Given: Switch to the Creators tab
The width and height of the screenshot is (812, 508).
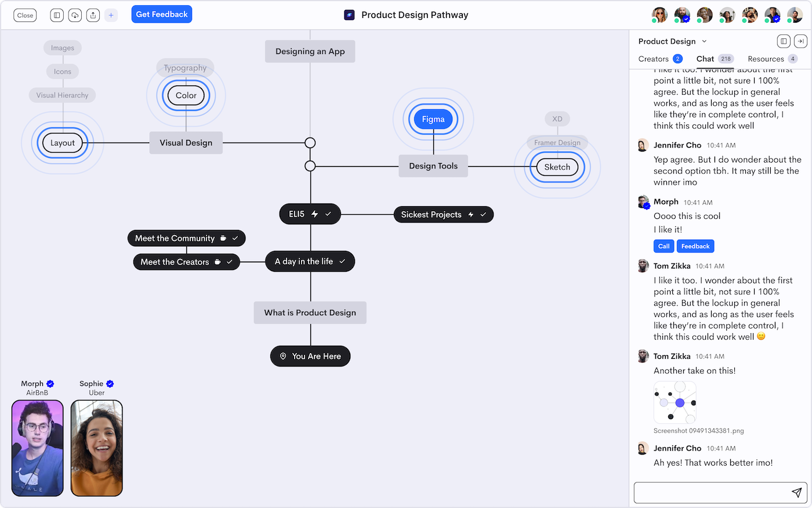Looking at the screenshot, I should click(x=660, y=59).
